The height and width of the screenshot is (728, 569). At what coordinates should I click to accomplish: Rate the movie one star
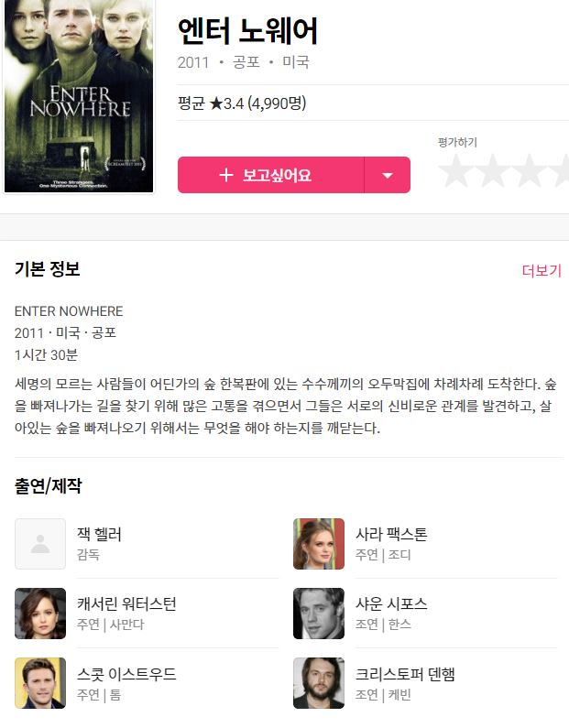coord(455,171)
